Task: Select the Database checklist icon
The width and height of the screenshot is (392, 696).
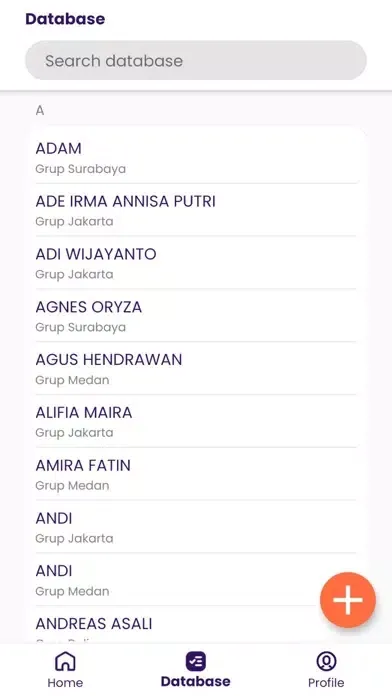Action: pyautogui.click(x=196, y=661)
